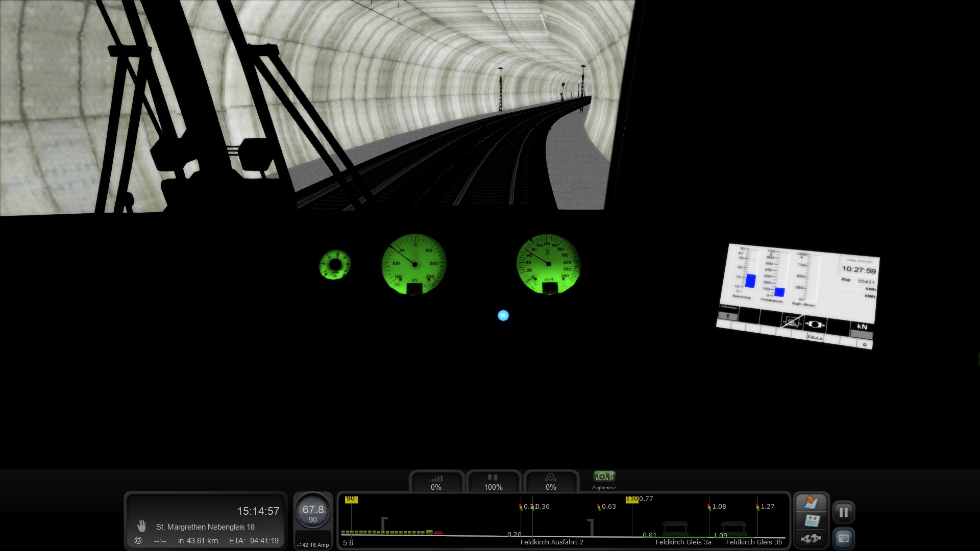
Task: Click the Feldkirch Ausfahrt 2 label
Action: coord(552,542)
